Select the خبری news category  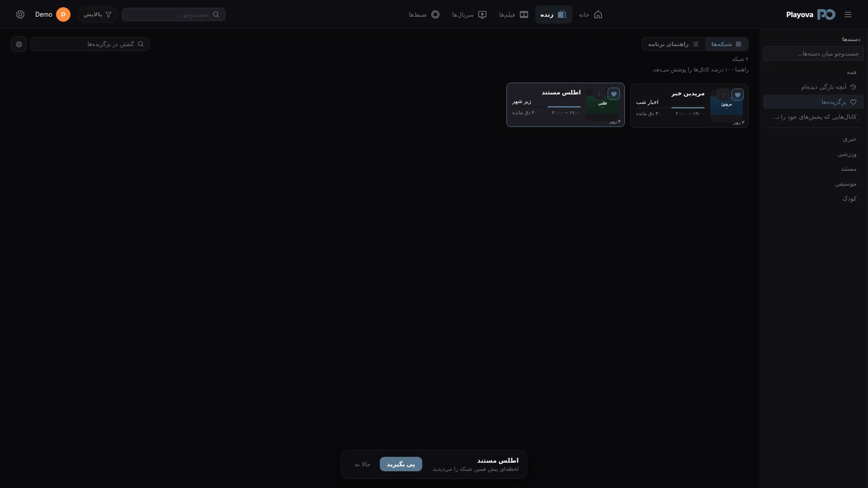tap(813, 139)
